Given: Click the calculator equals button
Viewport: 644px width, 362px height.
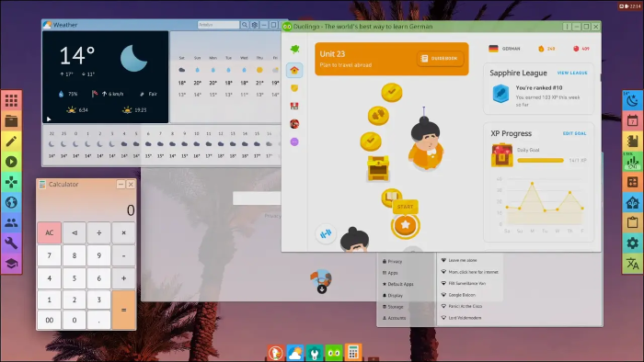Looking at the screenshot, I should point(123,310).
